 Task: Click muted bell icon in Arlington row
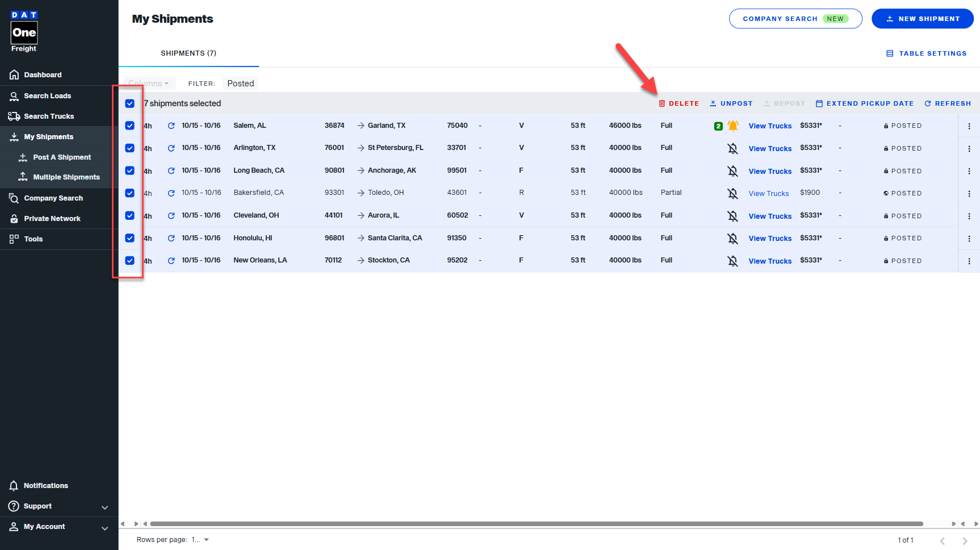733,148
